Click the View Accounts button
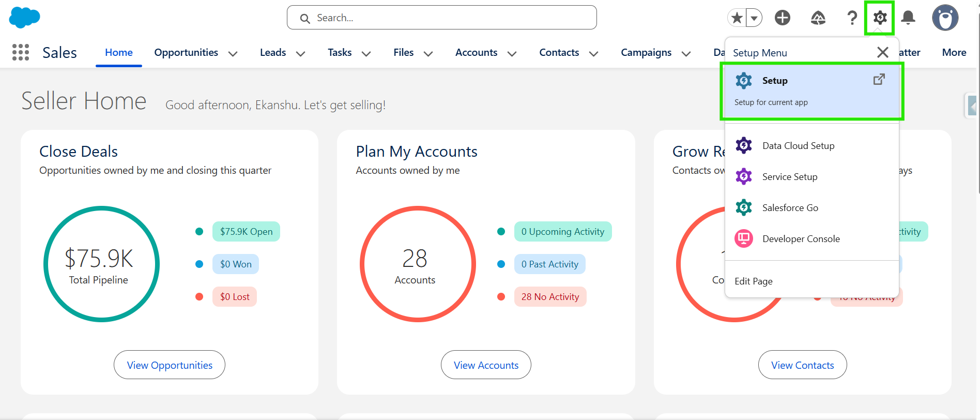The height and width of the screenshot is (420, 980). (486, 365)
